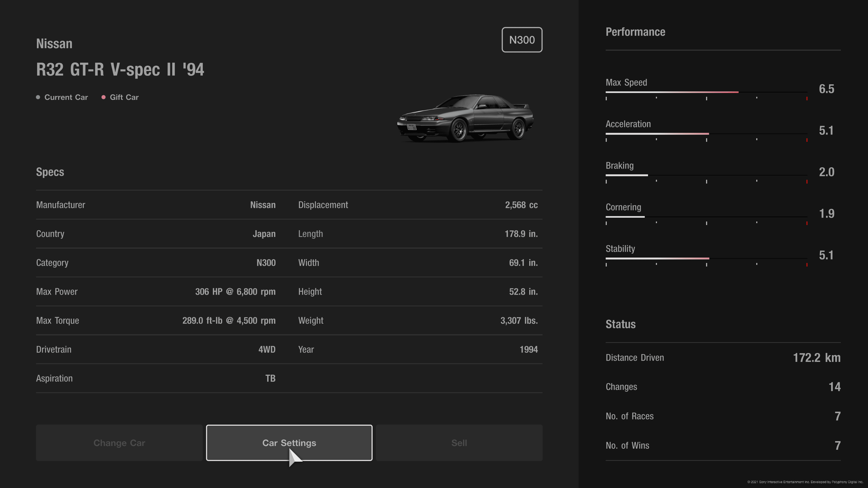Select the Sell button
The width and height of the screenshot is (868, 488).
[459, 443]
